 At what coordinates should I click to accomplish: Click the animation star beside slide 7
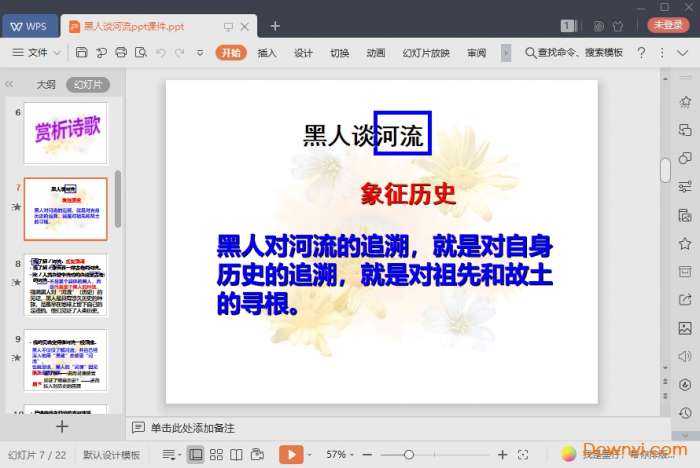pos(17,207)
